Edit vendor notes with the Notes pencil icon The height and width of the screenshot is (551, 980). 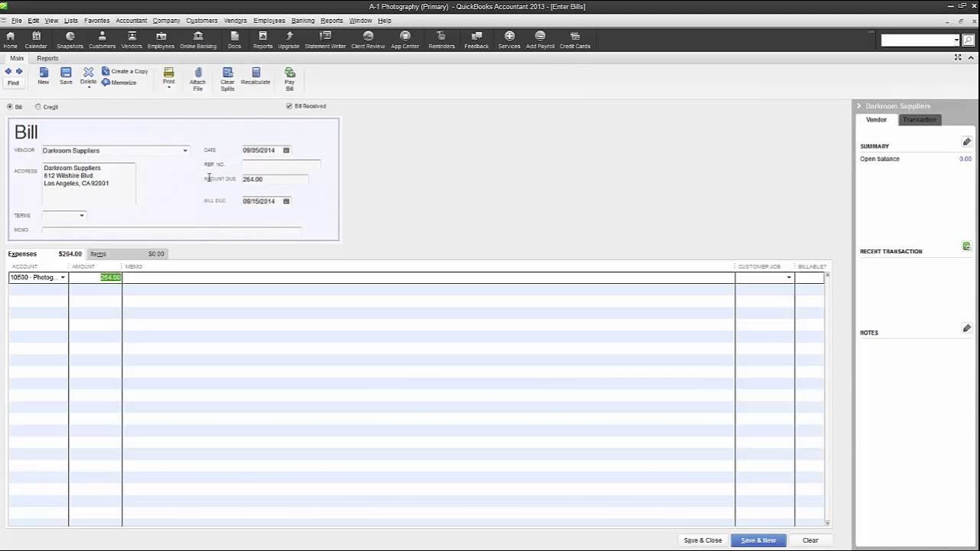click(966, 328)
